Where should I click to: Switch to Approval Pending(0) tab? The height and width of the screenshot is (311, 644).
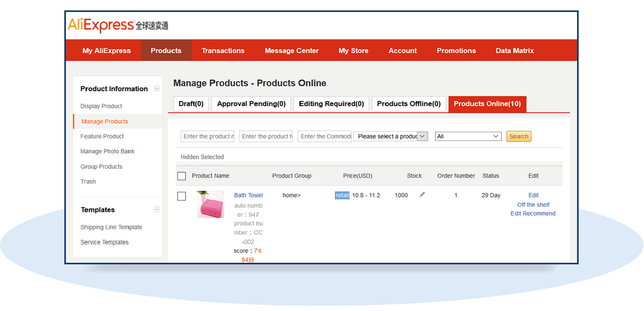click(251, 104)
